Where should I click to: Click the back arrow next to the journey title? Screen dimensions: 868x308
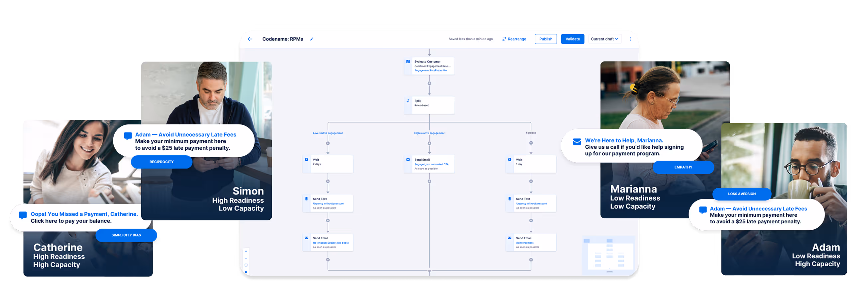250,39
